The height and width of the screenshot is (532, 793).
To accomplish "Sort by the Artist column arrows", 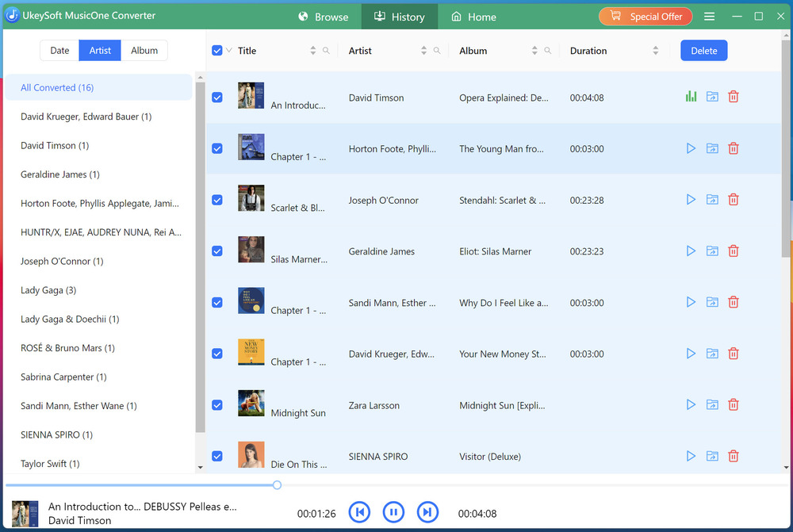I will [423, 51].
